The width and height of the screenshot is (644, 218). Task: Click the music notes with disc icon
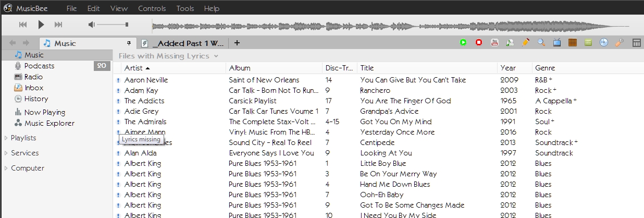tap(510, 43)
